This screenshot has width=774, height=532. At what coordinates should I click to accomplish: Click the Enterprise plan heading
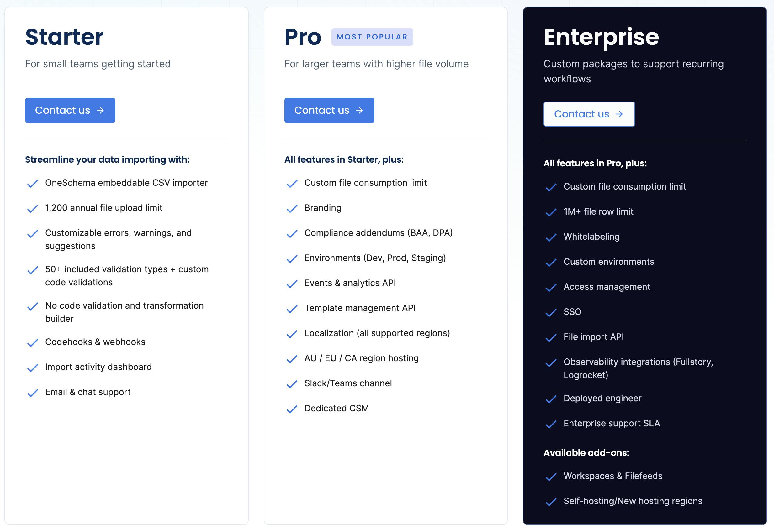pyautogui.click(x=601, y=37)
